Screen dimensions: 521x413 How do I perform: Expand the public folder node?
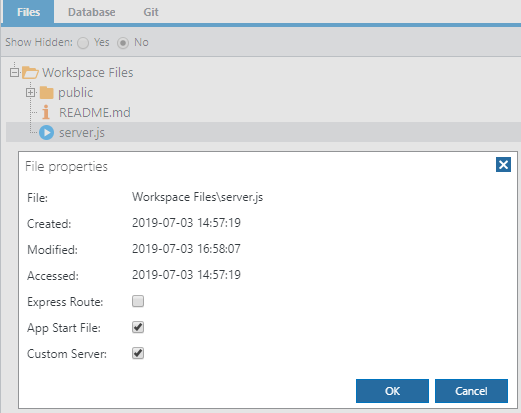pos(30,92)
